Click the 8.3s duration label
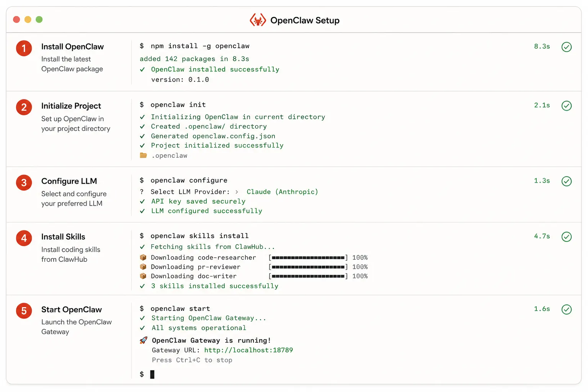The image size is (588, 392). [542, 46]
